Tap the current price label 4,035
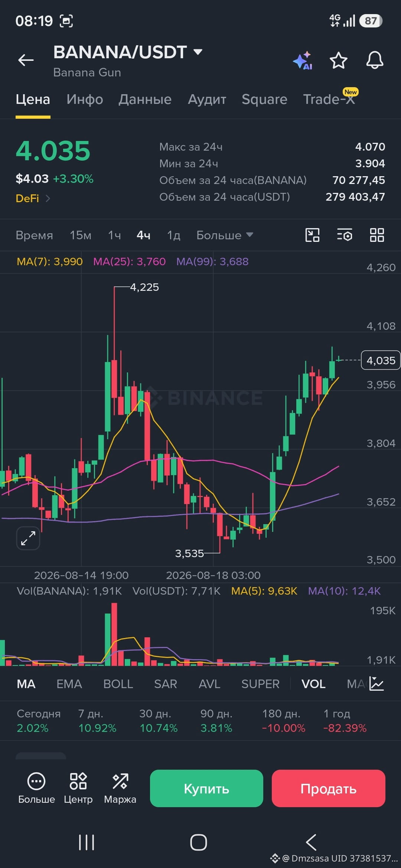This screenshot has height=868, width=401. 381,360
